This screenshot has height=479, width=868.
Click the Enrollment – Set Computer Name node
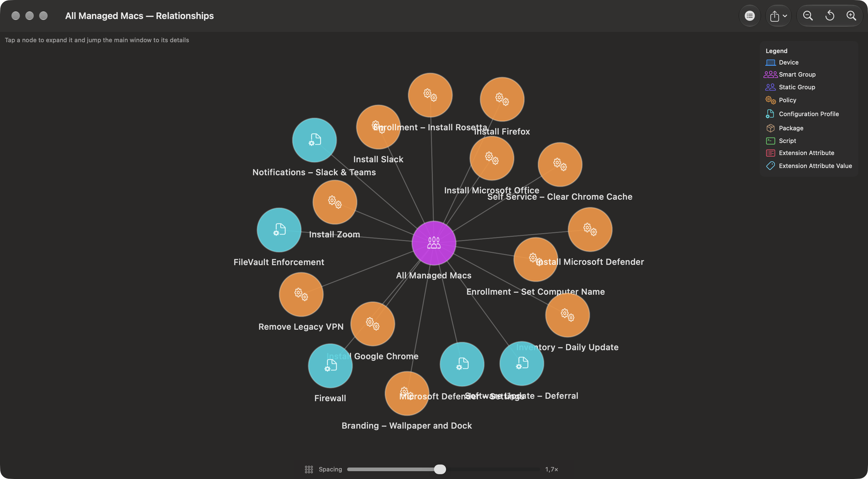pyautogui.click(x=536, y=259)
